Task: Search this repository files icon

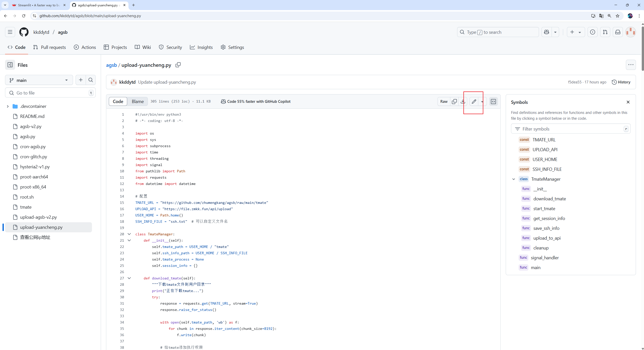Action: coord(91,80)
